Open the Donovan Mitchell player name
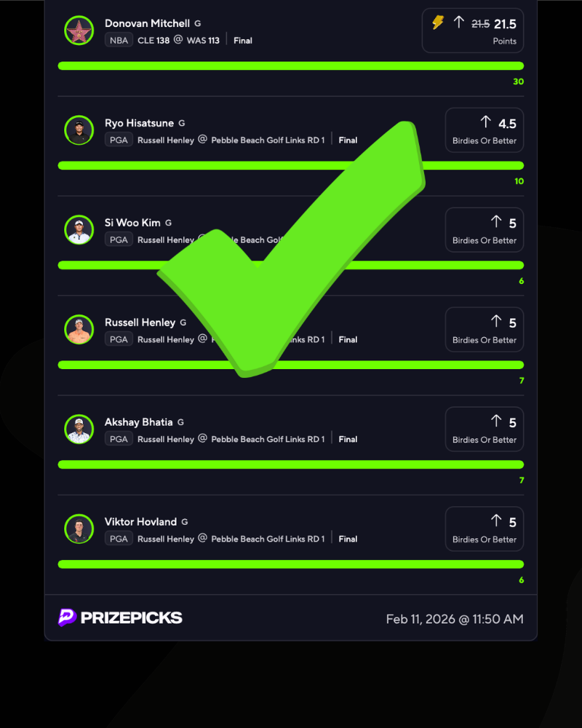The height and width of the screenshot is (728, 582). click(147, 23)
